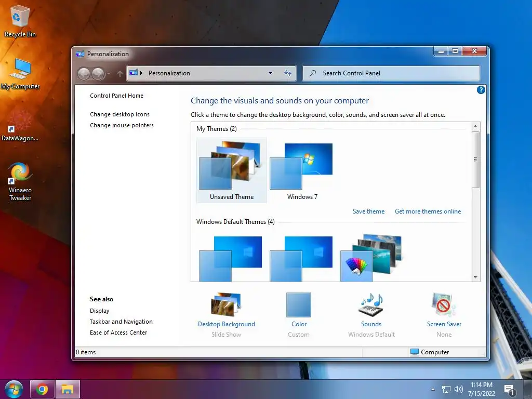532x399 pixels.
Task: Launch Winaero Tweaker desktop shortcut
Action: [20, 181]
